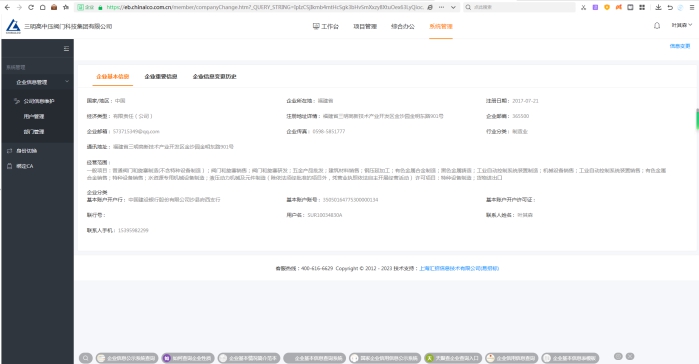The height and width of the screenshot is (364, 699).
Task: Click the fifth suggestion pill 国家企业信用信息公示系统
Action: coord(385,358)
